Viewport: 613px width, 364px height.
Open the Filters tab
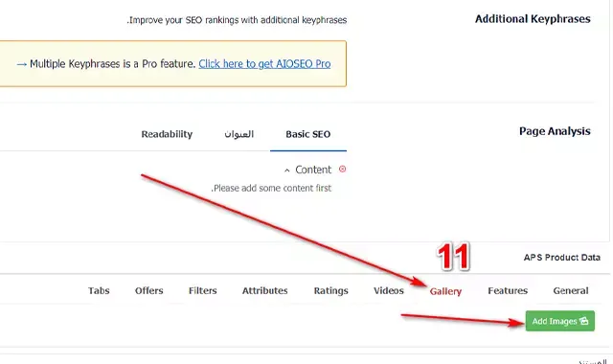point(202,290)
